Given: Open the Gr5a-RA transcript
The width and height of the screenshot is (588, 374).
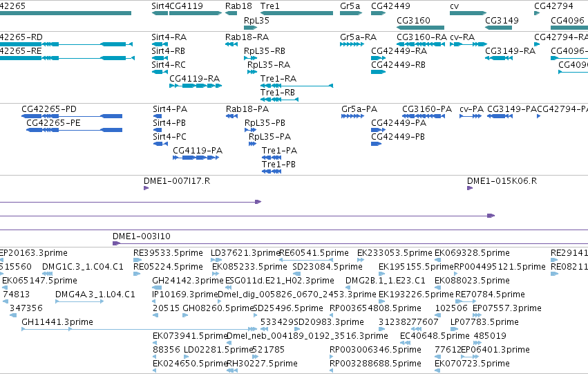Looking at the screenshot, I should pyautogui.click(x=352, y=44).
